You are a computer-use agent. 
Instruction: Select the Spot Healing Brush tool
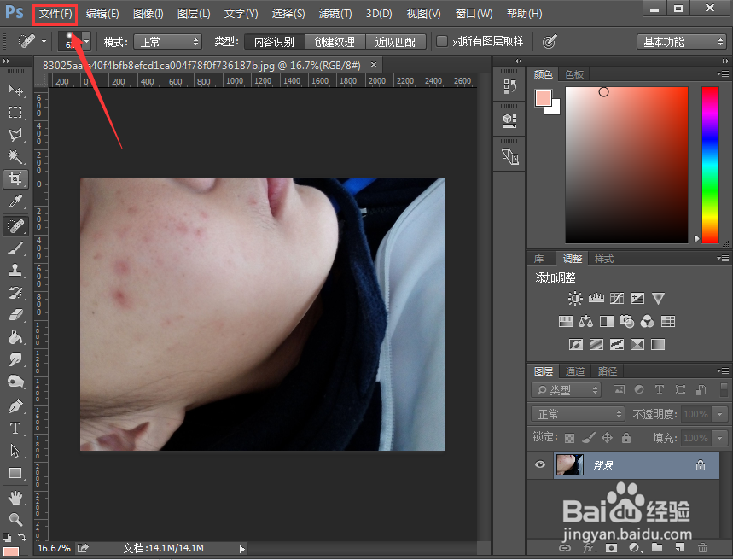(15, 226)
